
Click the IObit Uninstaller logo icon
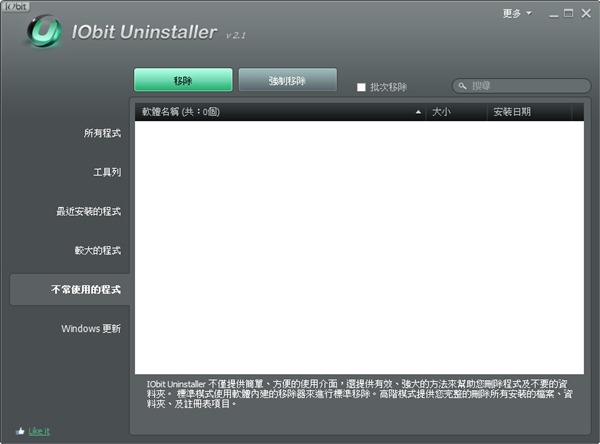[x=44, y=31]
